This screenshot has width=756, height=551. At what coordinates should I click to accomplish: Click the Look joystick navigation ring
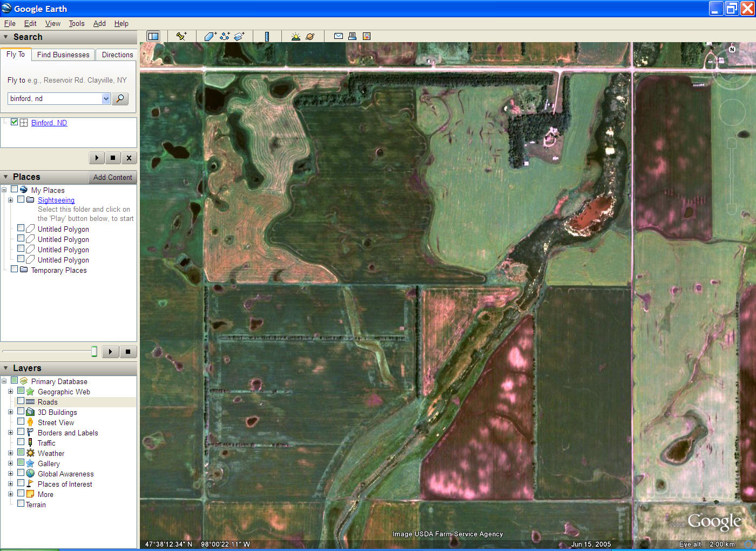pos(732,69)
